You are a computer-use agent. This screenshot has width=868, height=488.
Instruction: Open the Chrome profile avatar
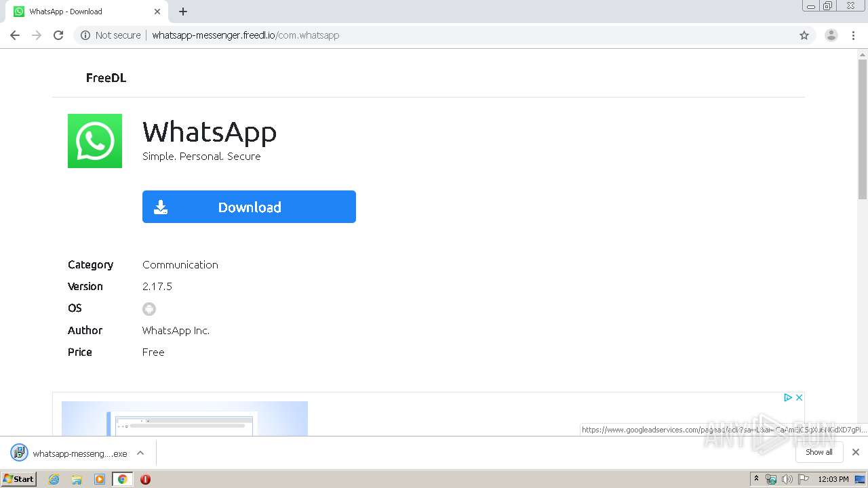[x=831, y=35]
